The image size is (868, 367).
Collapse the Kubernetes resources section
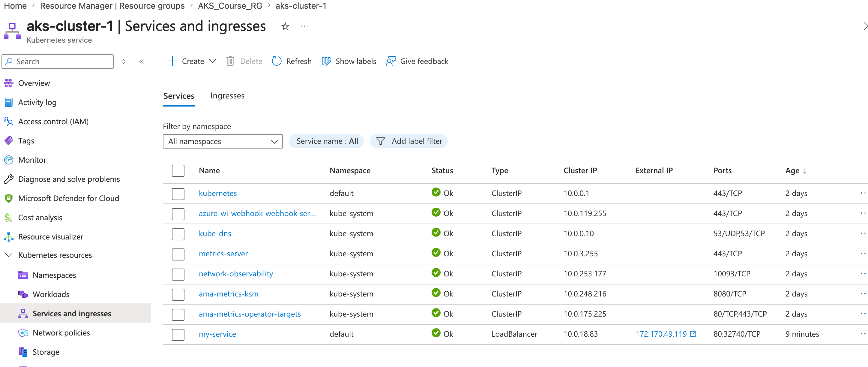[9, 255]
